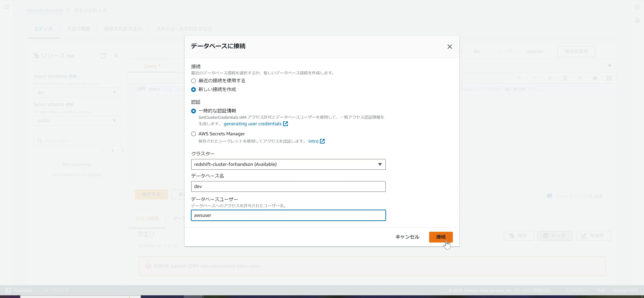This screenshot has height=298, width=644.
Task: Open CloudShell from the footer
Action: coord(19,290)
